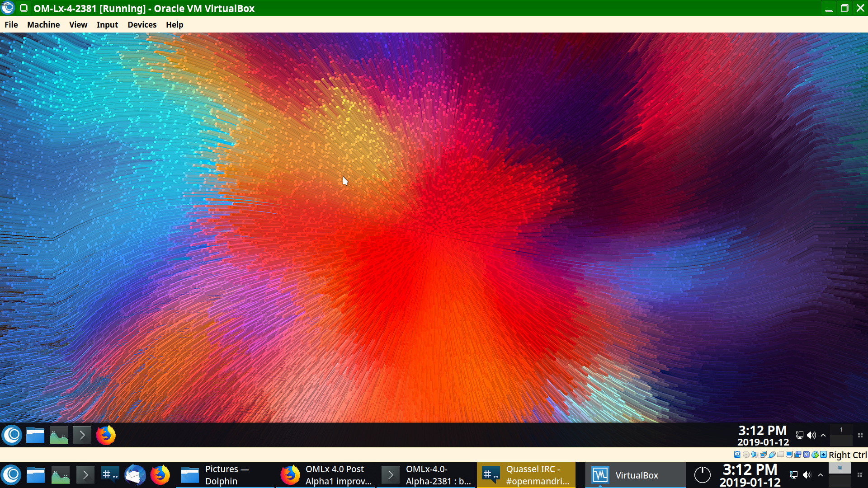Launch Dolphin from host taskbar pinned icon
Screen dimensions: 868x488
pyautogui.click(x=36, y=475)
